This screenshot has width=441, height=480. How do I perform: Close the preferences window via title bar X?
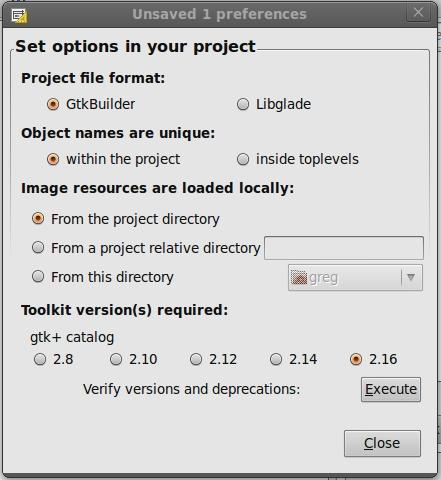[x=418, y=13]
